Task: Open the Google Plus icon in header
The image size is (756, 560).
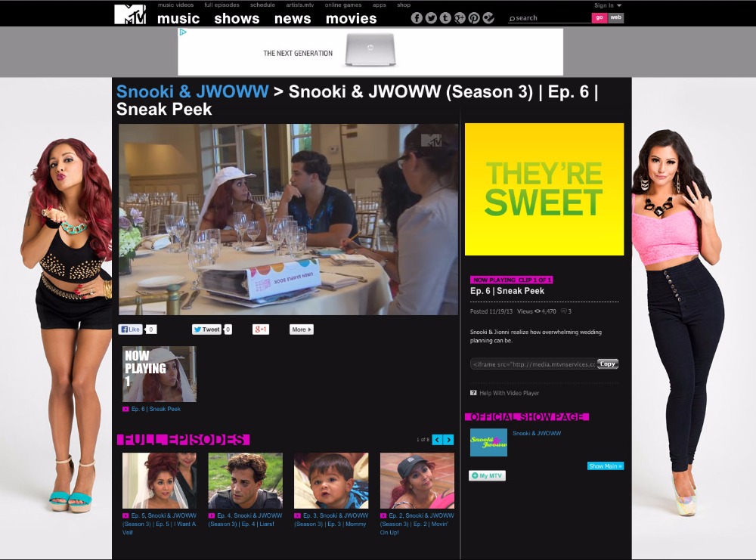Action: 460,18
